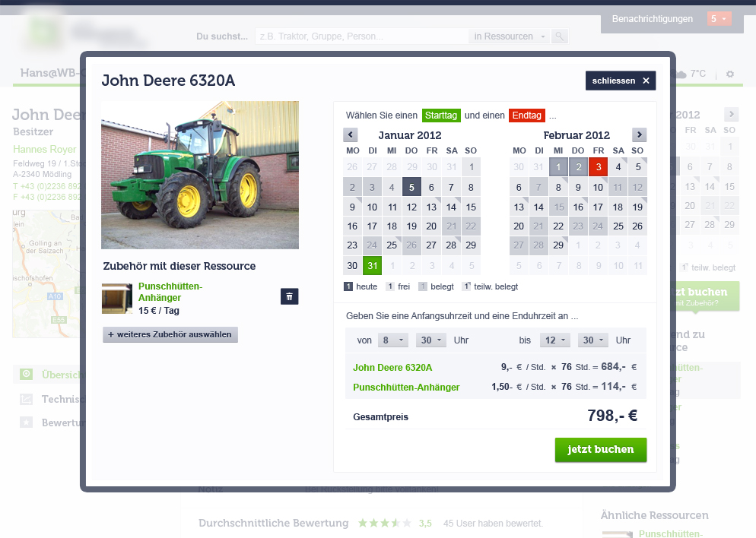The height and width of the screenshot is (538, 756).
Task: Click the rating stars in background page
Action: [385, 523]
